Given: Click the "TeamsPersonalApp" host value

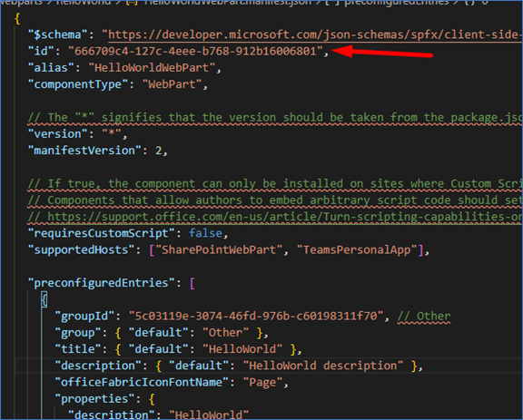Looking at the screenshot, I should (x=357, y=250).
